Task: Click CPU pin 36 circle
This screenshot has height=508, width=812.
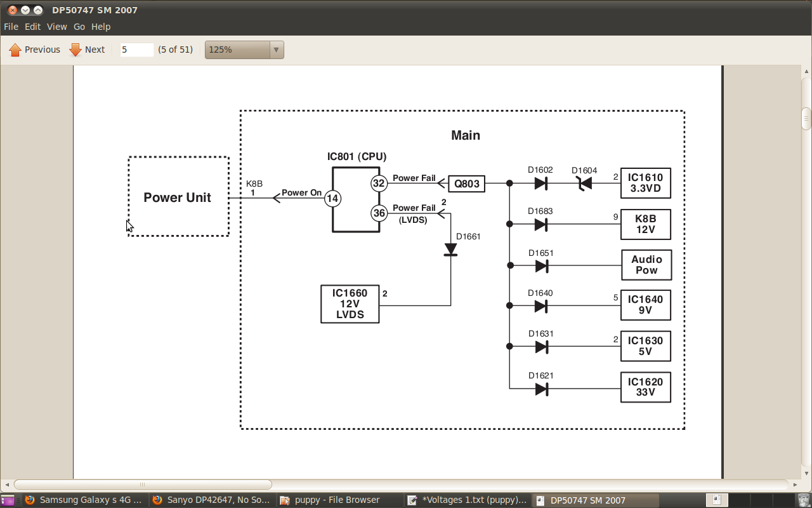Action: coord(379,213)
